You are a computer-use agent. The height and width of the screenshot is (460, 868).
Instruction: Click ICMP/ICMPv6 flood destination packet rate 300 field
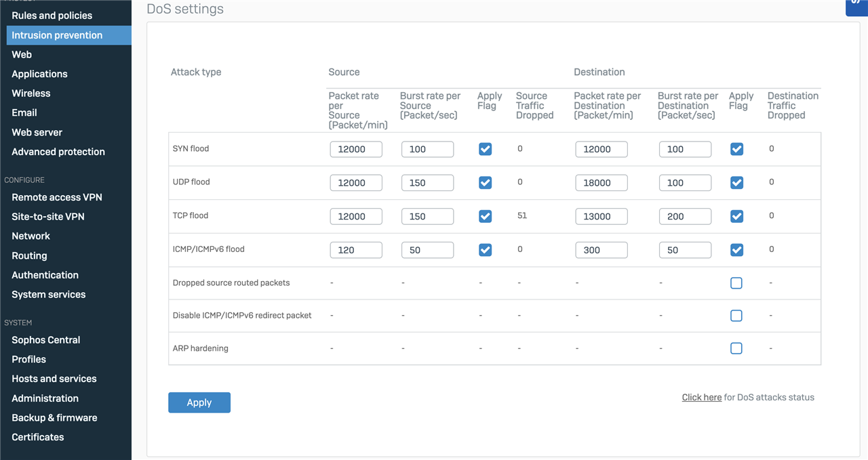[x=601, y=250]
